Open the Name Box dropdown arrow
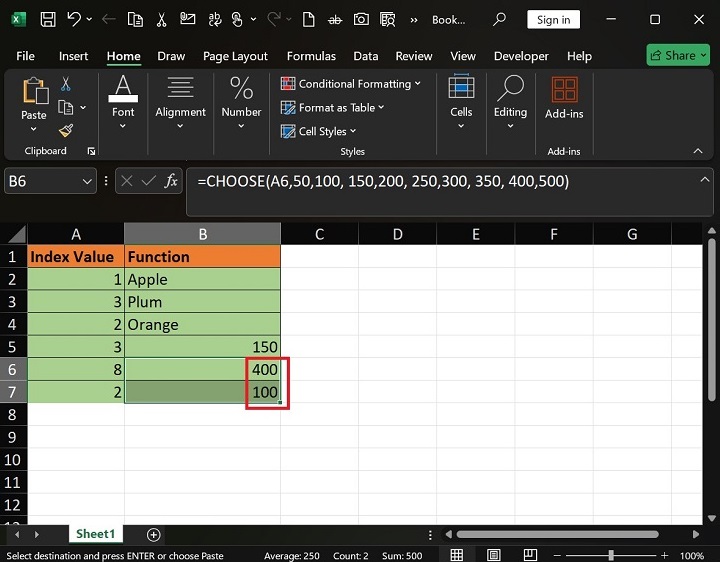Image resolution: width=720 pixels, height=562 pixels. coord(85,181)
